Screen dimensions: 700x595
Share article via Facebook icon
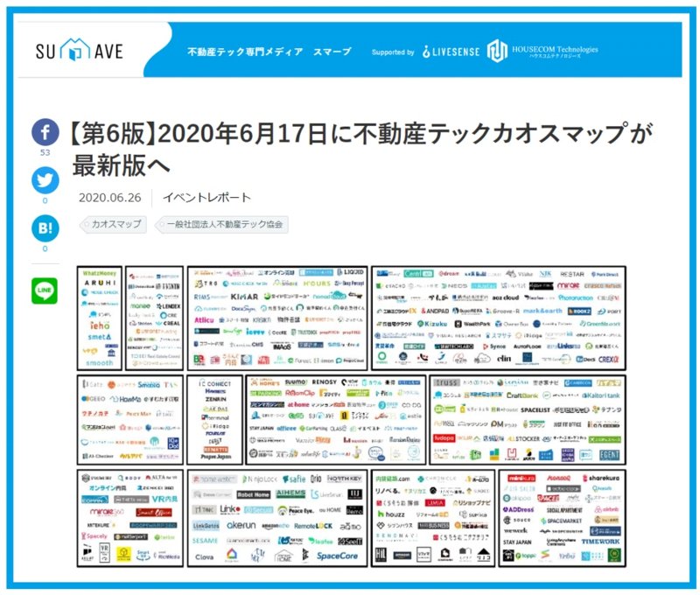click(x=45, y=131)
